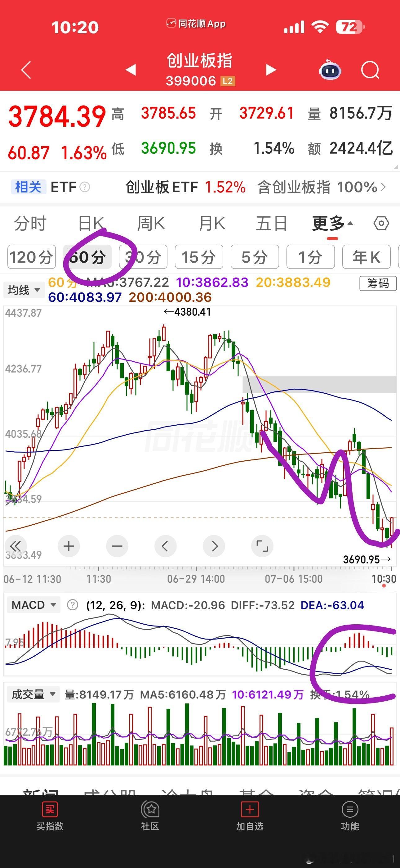The height and width of the screenshot is (868, 400).
Task: Tap the high price 3785.65
Action: click(168, 113)
